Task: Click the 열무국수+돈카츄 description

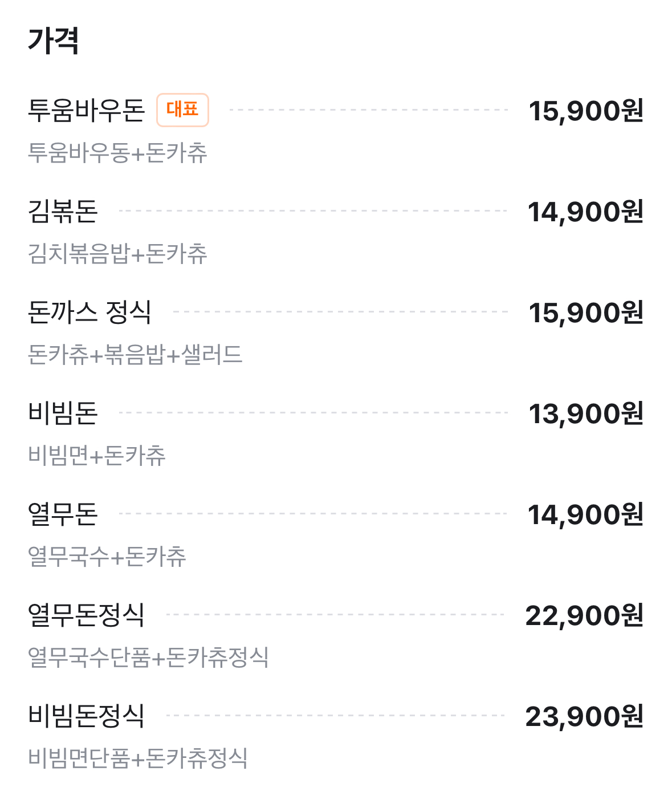Action: click(x=107, y=557)
